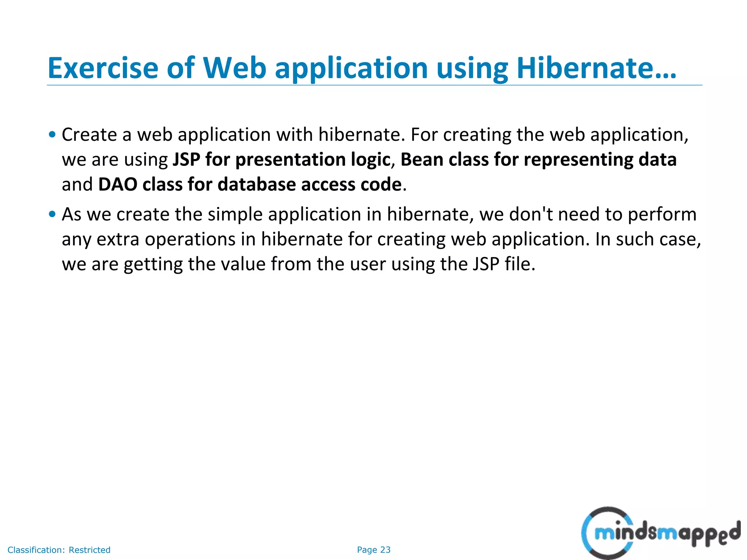The width and height of the screenshot is (747, 560).
Task: Click 'Classification: Restricted' footer text
Action: pyautogui.click(x=59, y=550)
